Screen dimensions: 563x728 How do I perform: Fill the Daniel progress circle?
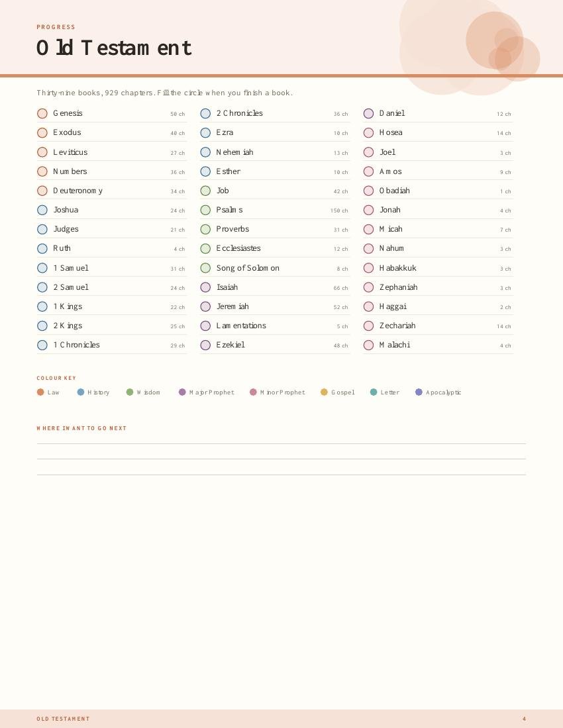tap(368, 113)
